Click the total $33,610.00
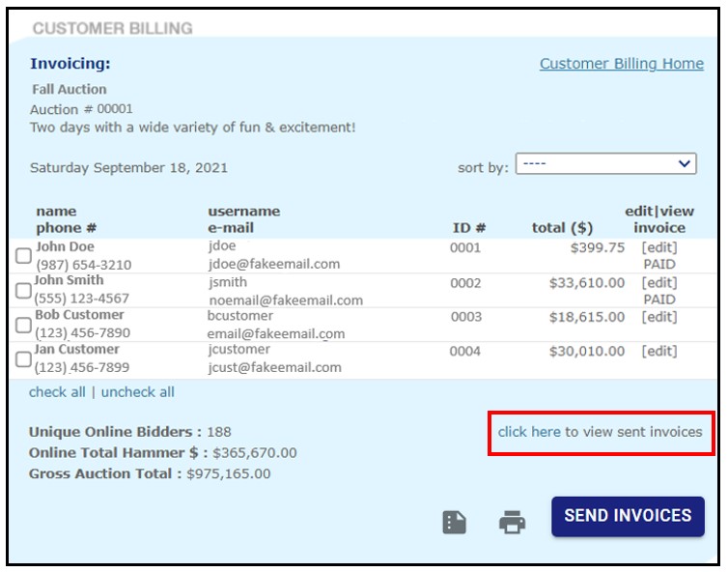The image size is (728, 572). coord(587,283)
